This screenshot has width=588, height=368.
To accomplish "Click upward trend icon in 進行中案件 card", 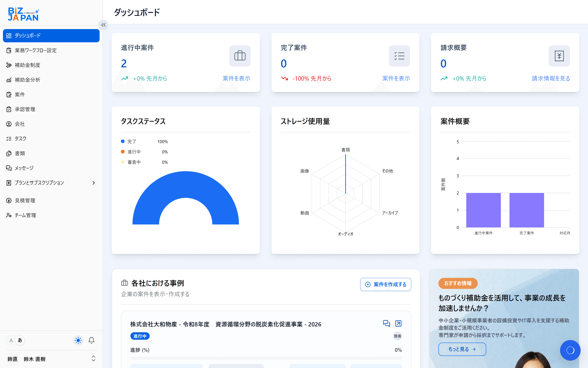I will coord(125,78).
